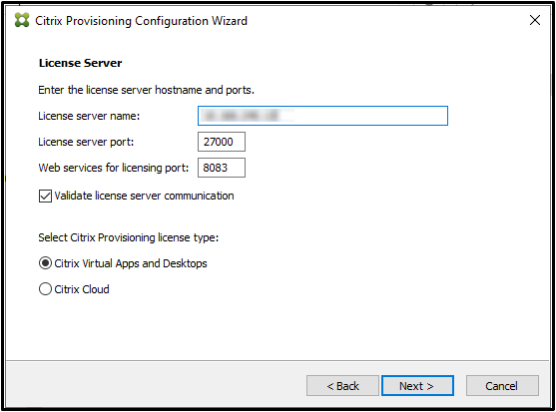This screenshot has width=556, height=412.
Task: Cancel the configuration wizard
Action: (502, 385)
